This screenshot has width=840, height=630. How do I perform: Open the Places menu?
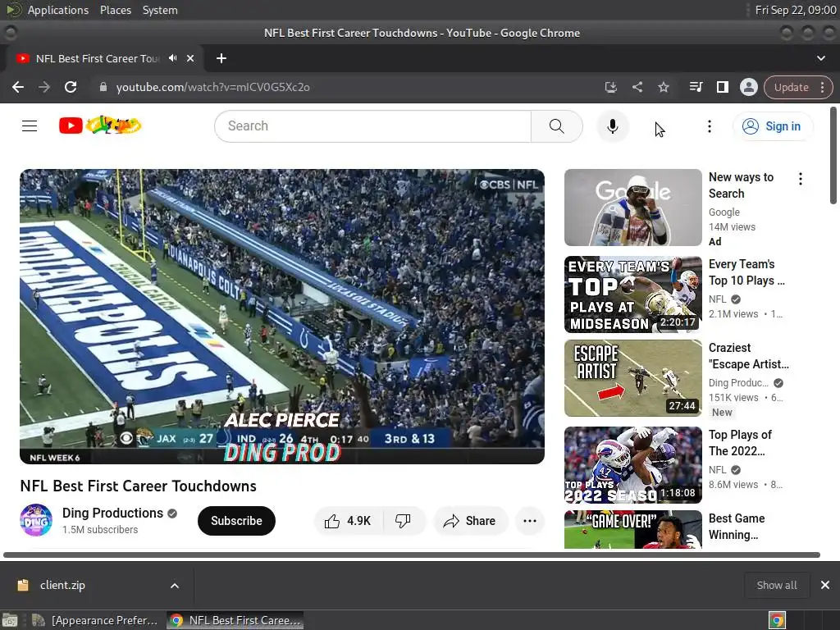(116, 10)
